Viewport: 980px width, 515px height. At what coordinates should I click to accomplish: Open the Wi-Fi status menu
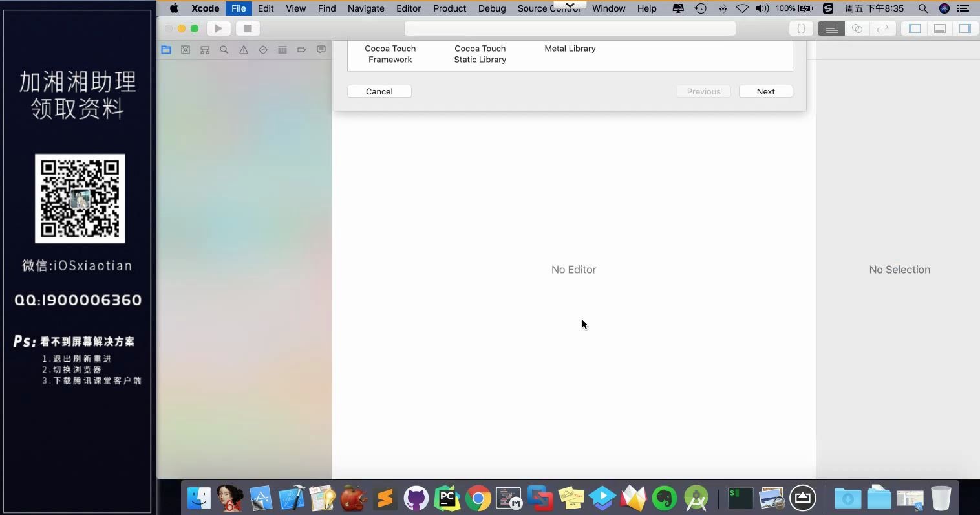coord(743,8)
